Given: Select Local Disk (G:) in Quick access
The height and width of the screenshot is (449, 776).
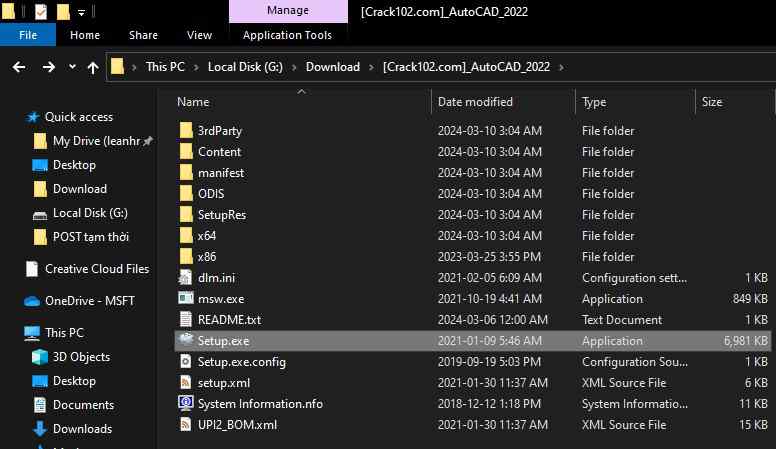Looking at the screenshot, I should (89, 213).
